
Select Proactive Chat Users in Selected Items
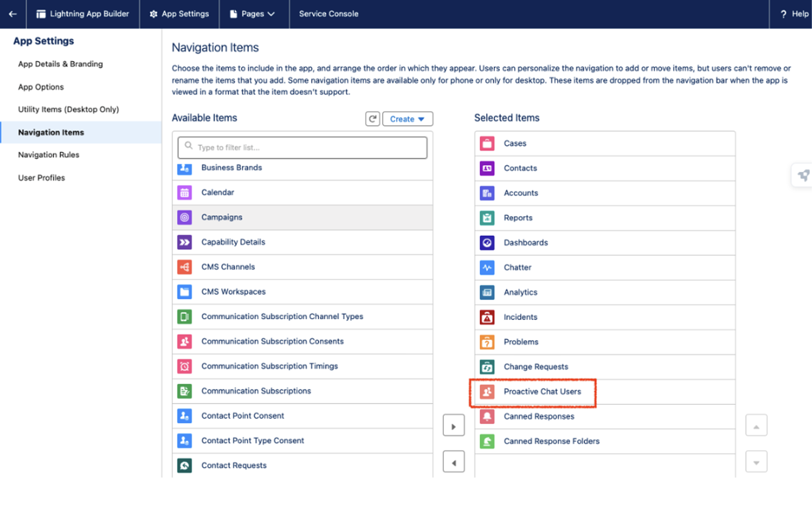coord(604,391)
